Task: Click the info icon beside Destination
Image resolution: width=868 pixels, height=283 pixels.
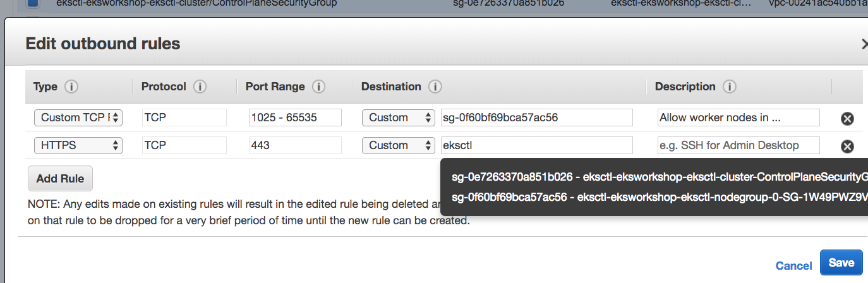Action: coord(435,87)
